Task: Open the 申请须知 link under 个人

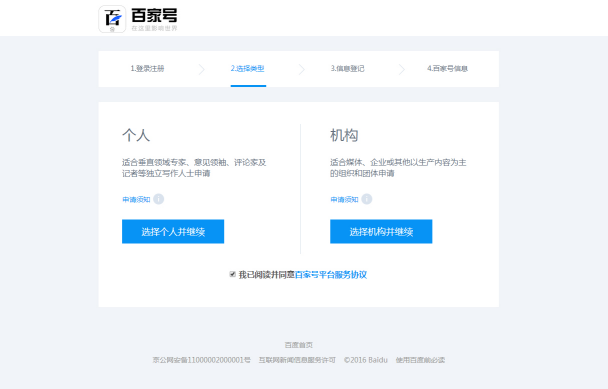Action: (x=136, y=199)
